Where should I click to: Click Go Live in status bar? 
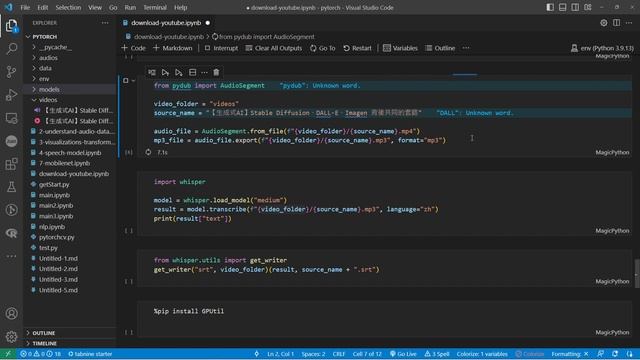403,354
